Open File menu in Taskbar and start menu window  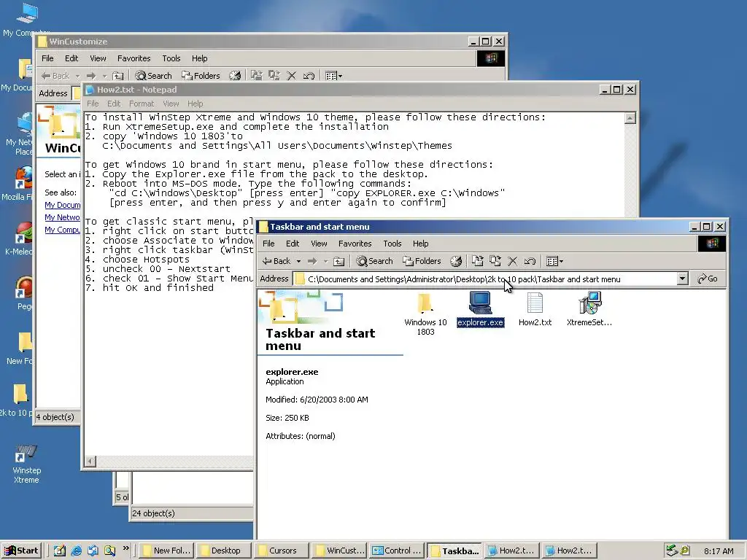point(268,244)
